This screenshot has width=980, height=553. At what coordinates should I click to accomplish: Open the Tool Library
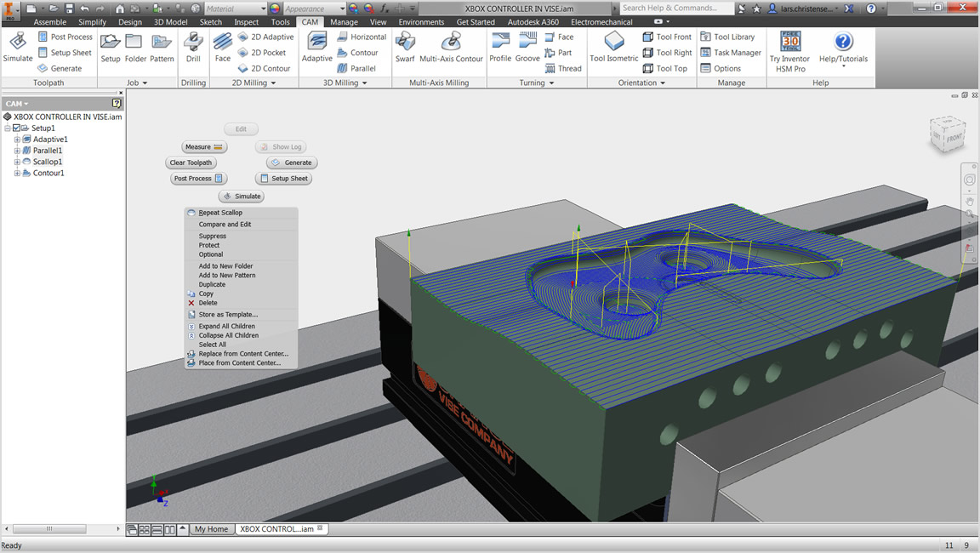click(x=727, y=37)
